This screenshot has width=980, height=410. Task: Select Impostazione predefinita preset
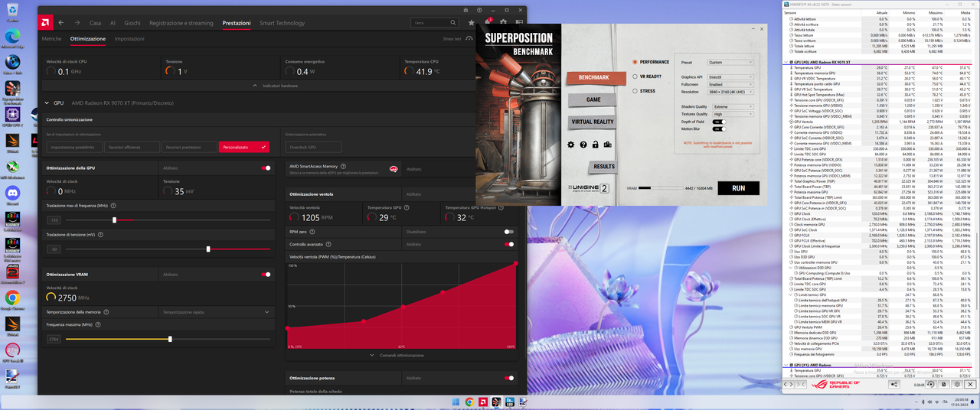point(75,146)
